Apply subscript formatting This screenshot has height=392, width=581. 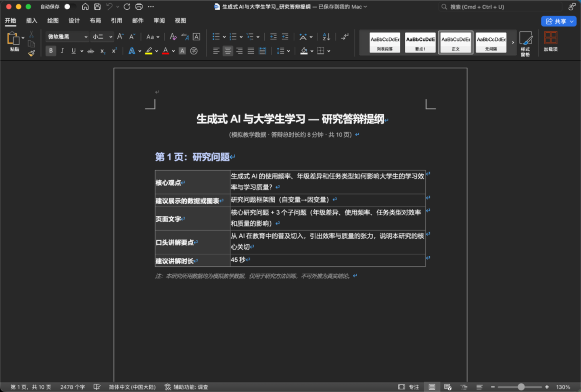[102, 51]
